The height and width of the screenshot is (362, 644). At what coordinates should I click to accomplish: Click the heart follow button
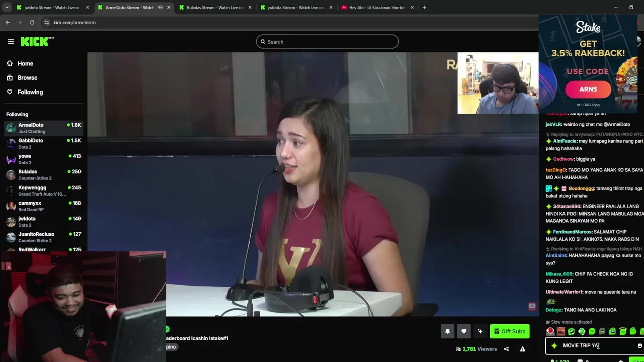point(464,331)
